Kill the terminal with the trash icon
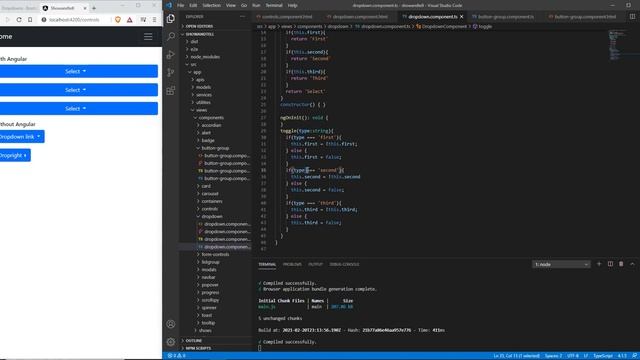 pos(621,264)
